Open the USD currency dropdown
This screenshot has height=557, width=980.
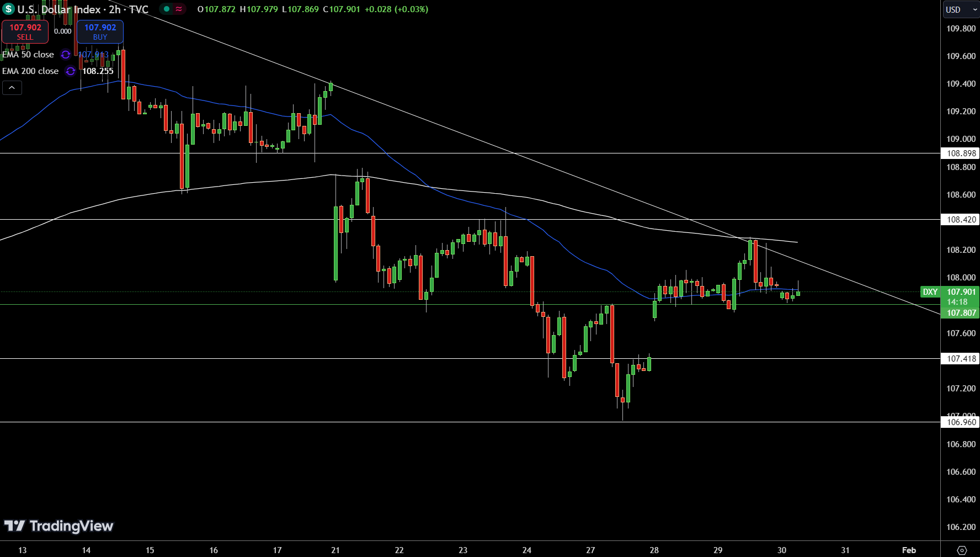[x=961, y=9]
